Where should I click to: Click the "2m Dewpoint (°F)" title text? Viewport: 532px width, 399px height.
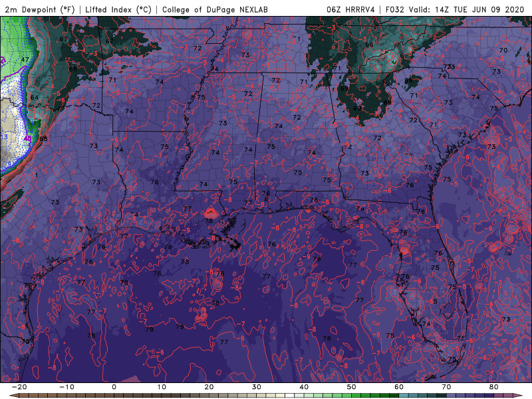point(40,9)
